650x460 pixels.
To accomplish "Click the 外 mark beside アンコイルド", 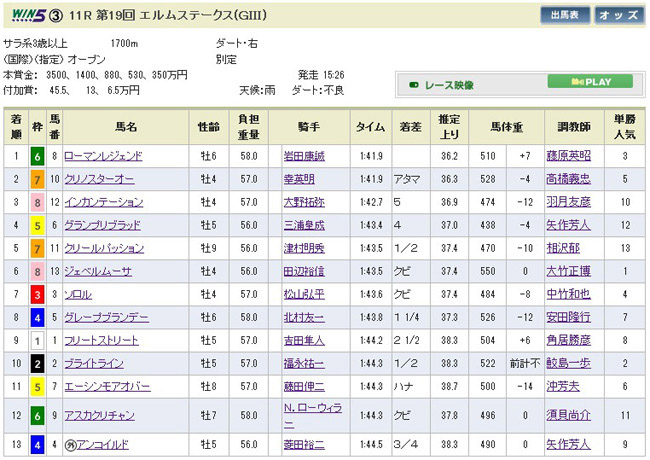I will pyautogui.click(x=69, y=443).
